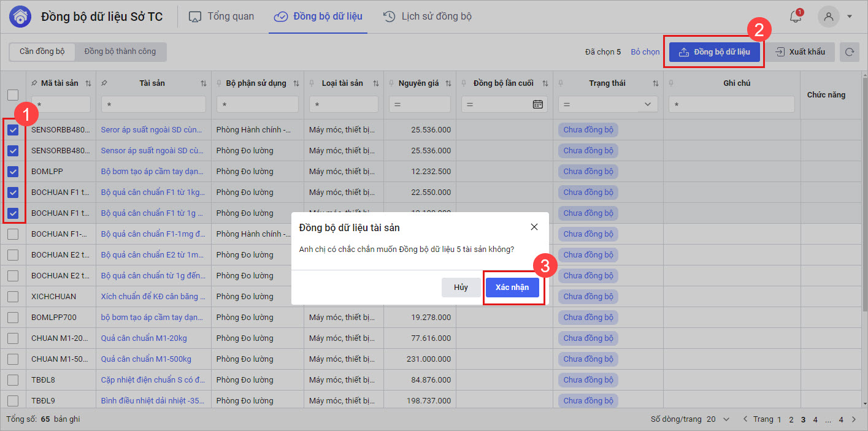
Task: Click the Bỏ chọn link
Action: (645, 52)
